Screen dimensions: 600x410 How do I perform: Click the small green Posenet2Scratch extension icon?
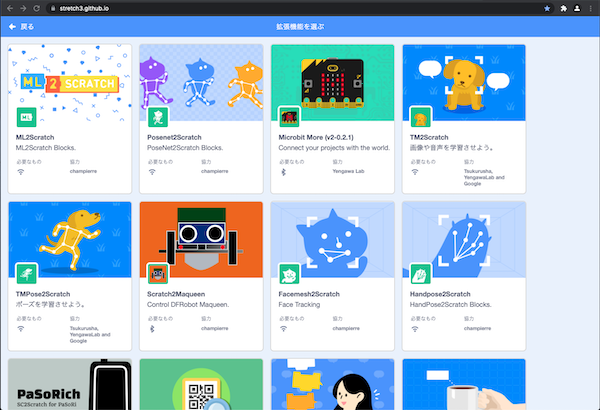click(x=158, y=117)
